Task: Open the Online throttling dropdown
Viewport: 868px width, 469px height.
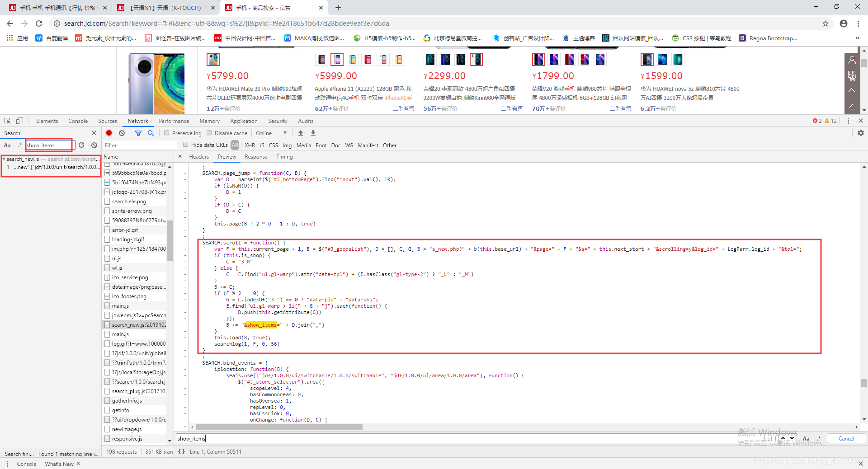Action: 271,133
